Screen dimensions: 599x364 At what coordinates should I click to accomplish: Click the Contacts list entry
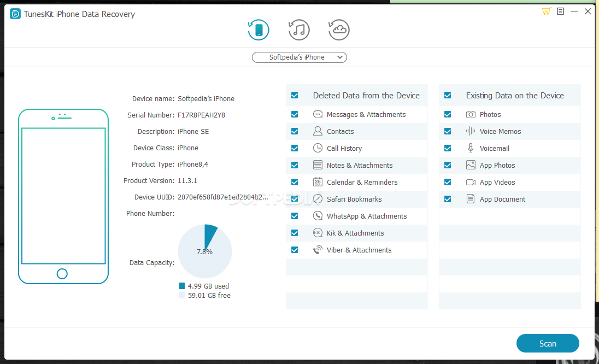click(340, 131)
